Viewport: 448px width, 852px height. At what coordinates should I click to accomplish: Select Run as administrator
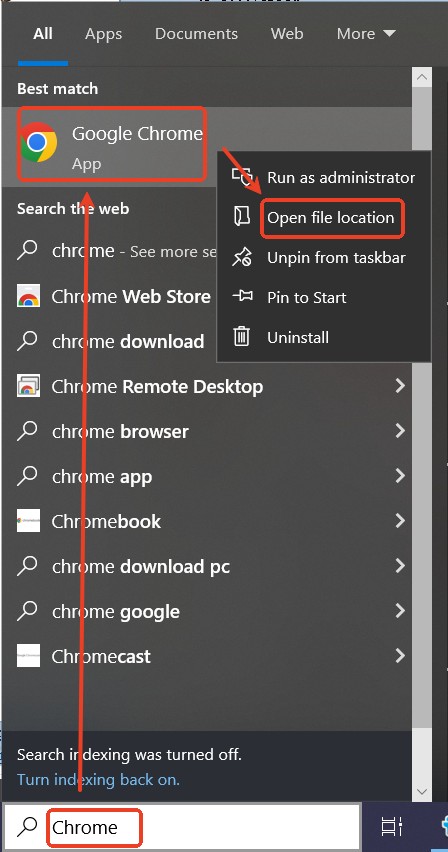[324, 177]
